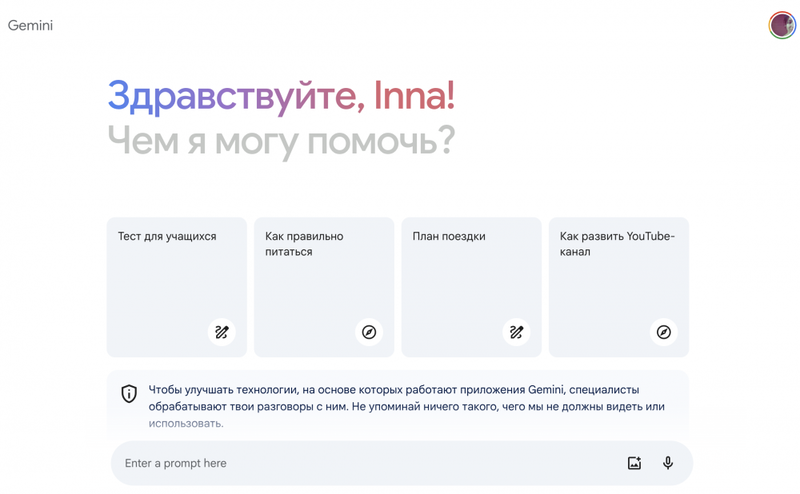Viewport: 800px width, 494px height.
Task: Click the Gemini logo text
Action: tap(30, 26)
